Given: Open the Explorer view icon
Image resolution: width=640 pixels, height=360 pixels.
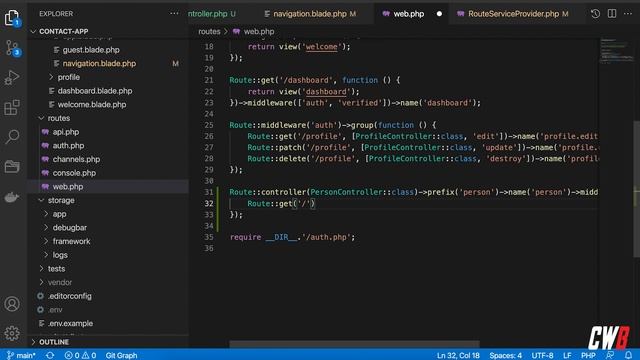Looking at the screenshot, I should 12,18.
